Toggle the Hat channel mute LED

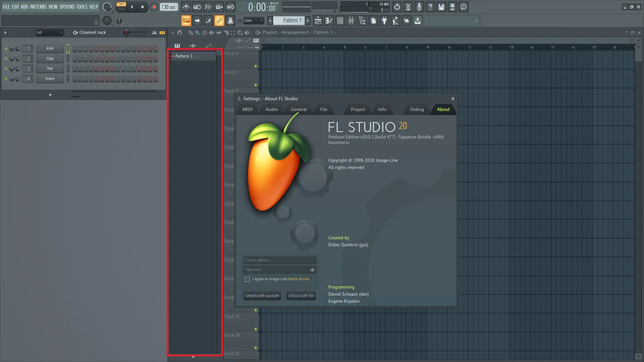click(6, 69)
